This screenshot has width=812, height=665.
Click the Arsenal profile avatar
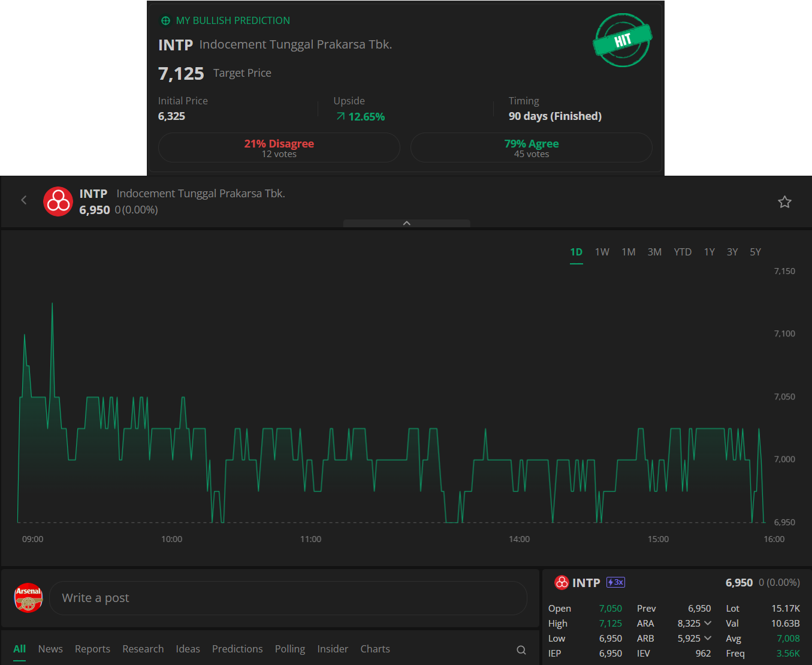(x=29, y=598)
